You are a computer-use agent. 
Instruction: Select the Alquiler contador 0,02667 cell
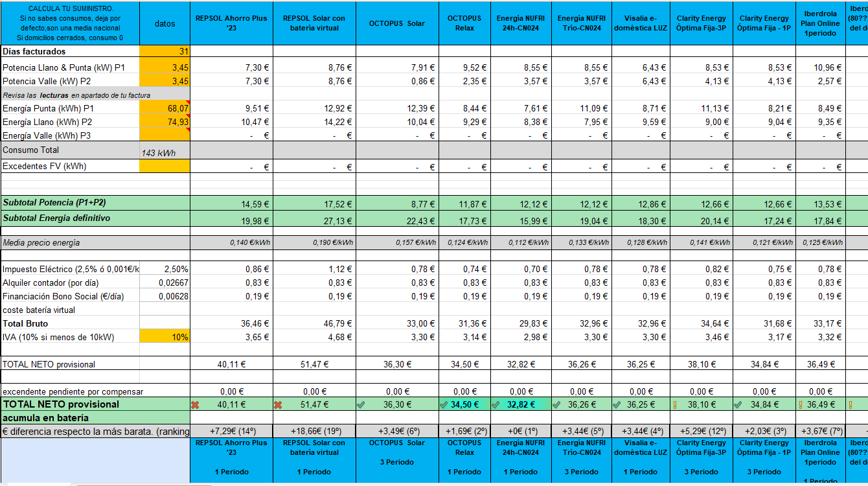pos(165,283)
